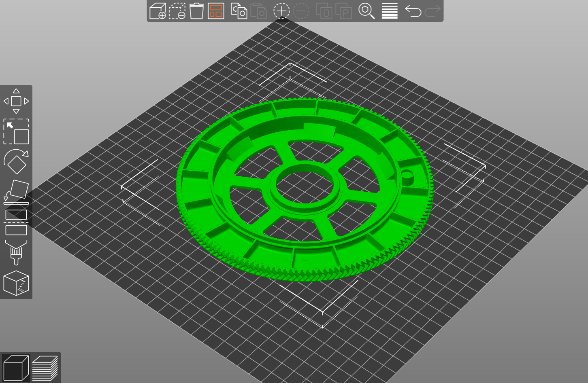The height and width of the screenshot is (383, 588).
Task: Select the Scale gizmo tool
Action: click(x=16, y=131)
